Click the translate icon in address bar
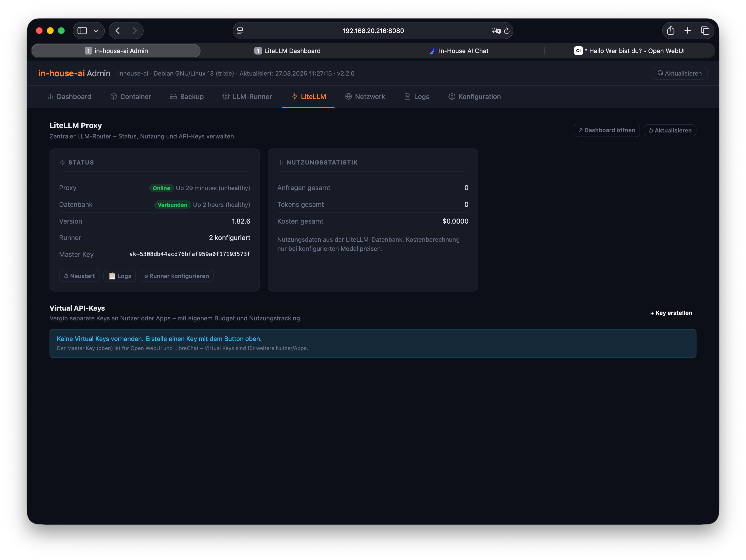 coord(496,31)
